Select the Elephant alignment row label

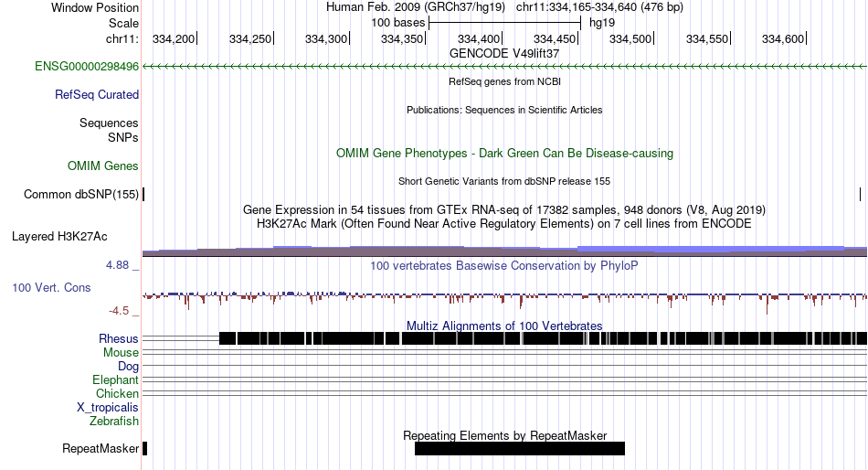(116, 380)
